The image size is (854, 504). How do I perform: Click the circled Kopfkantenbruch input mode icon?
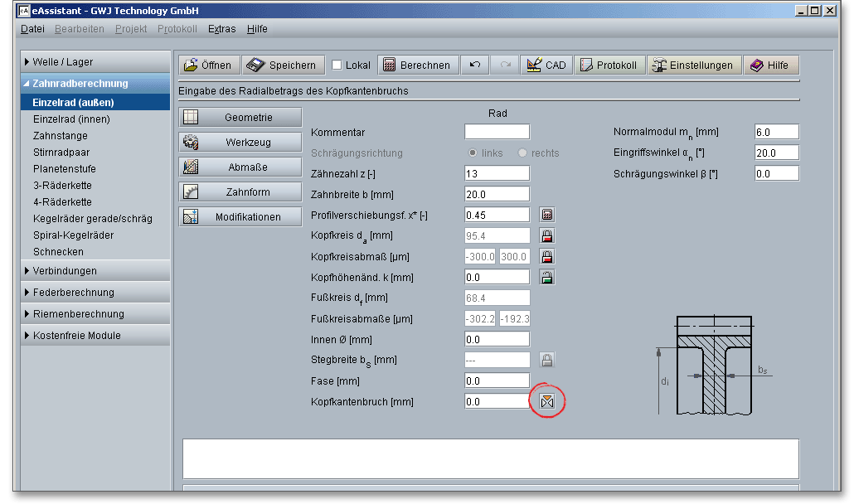(x=547, y=401)
